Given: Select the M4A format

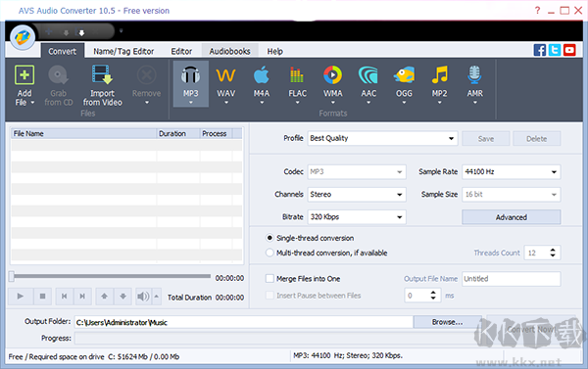Looking at the screenshot, I should pos(262,84).
